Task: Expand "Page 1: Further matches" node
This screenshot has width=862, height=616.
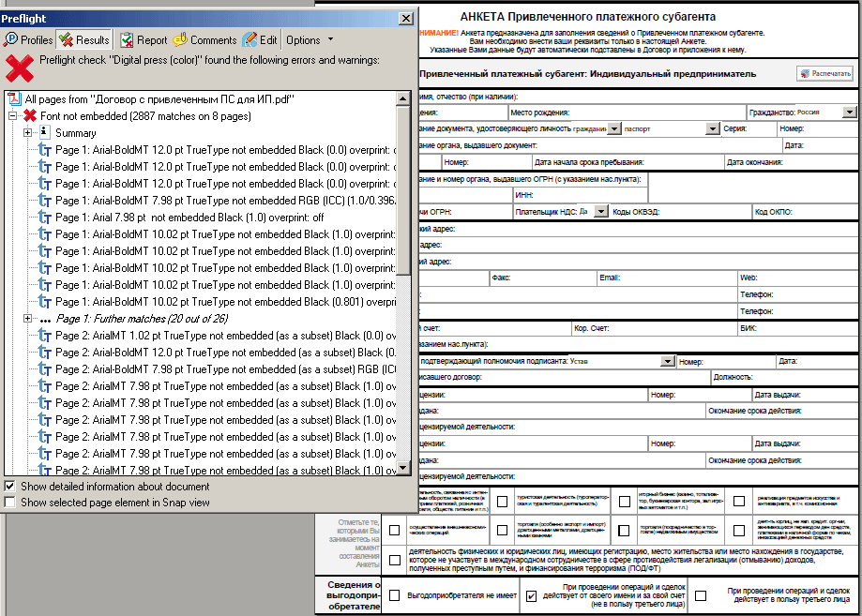Action: (27, 319)
